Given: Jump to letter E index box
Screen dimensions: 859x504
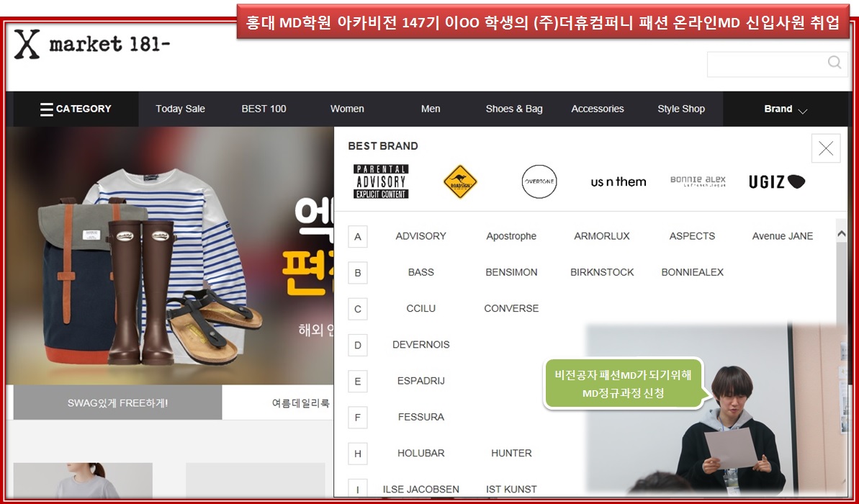Looking at the screenshot, I should click(358, 382).
